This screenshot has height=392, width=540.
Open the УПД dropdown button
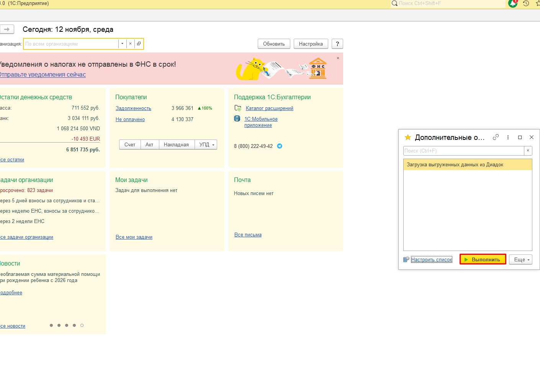tap(206, 144)
